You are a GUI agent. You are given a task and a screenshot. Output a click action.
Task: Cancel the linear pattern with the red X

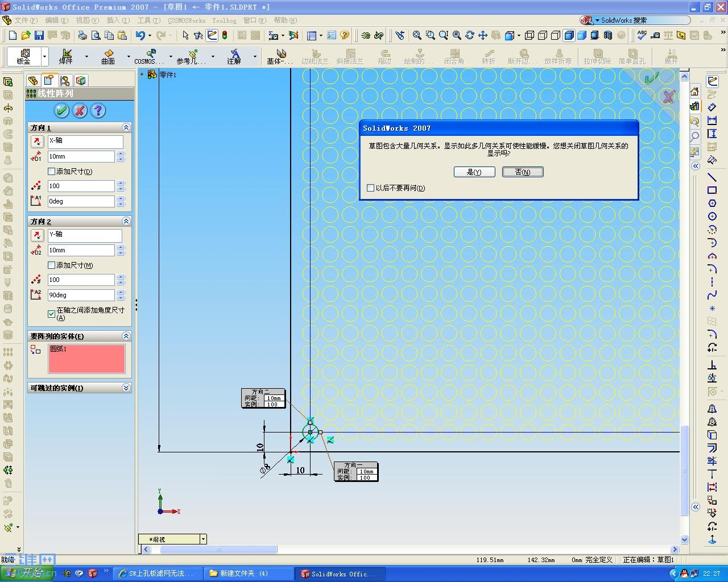(80, 111)
